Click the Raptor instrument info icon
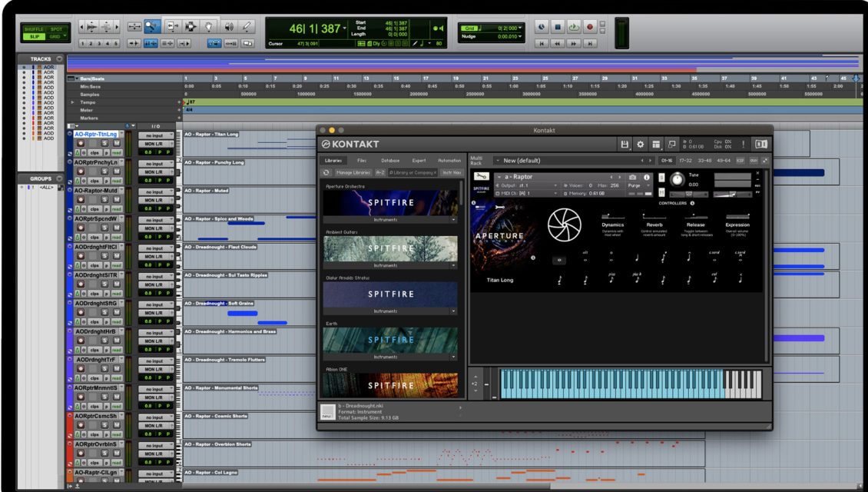Image resolution: width=868 pixels, height=492 pixels. click(x=646, y=178)
